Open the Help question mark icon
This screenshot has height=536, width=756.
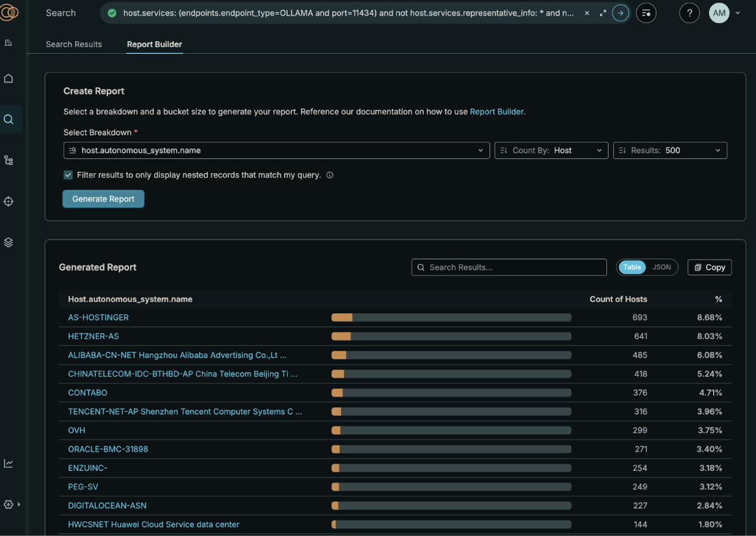(x=689, y=12)
